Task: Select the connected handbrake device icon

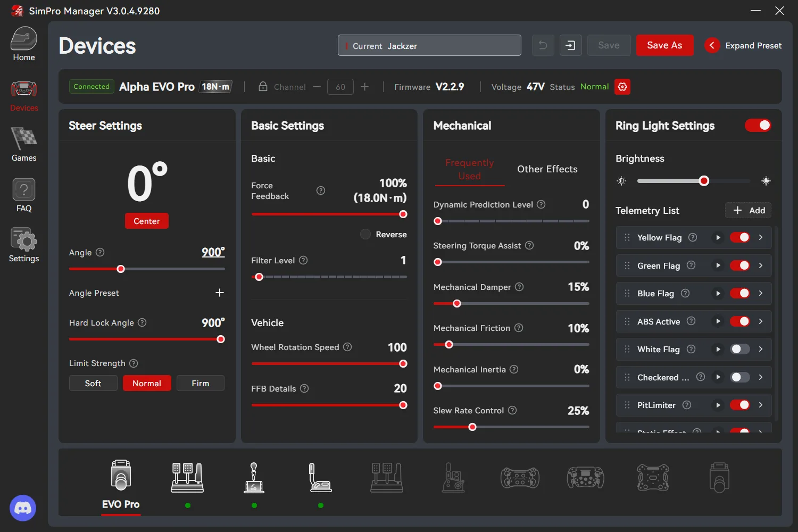Action: 320,477
